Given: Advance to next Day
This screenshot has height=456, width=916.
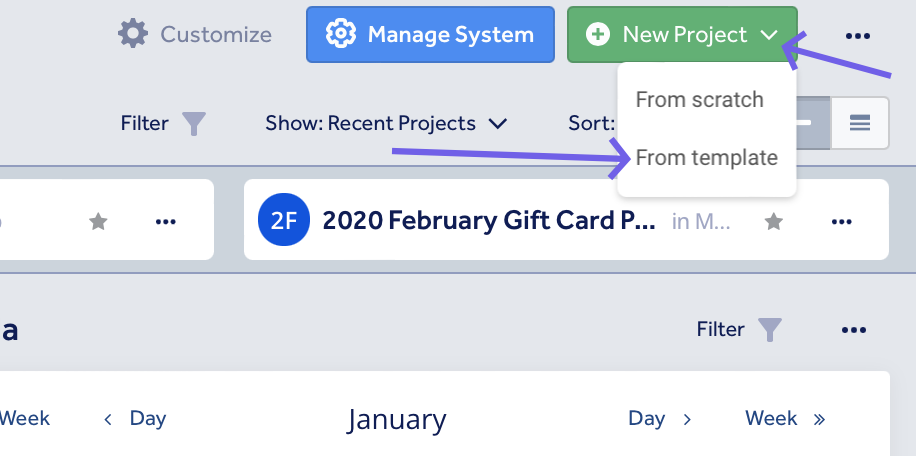Looking at the screenshot, I should click(x=659, y=418).
